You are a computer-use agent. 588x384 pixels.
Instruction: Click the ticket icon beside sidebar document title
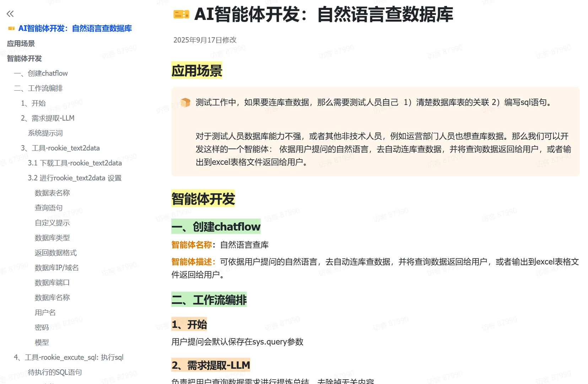click(11, 28)
